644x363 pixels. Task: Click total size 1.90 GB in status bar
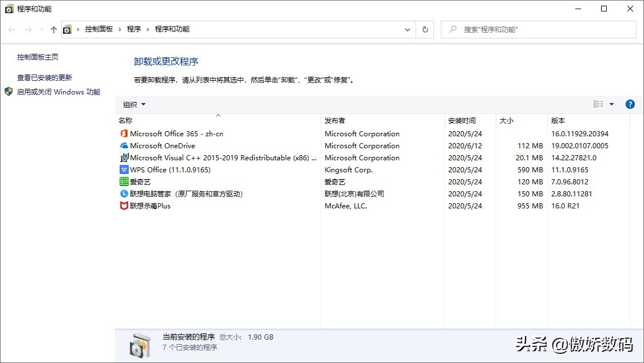pyautogui.click(x=260, y=337)
